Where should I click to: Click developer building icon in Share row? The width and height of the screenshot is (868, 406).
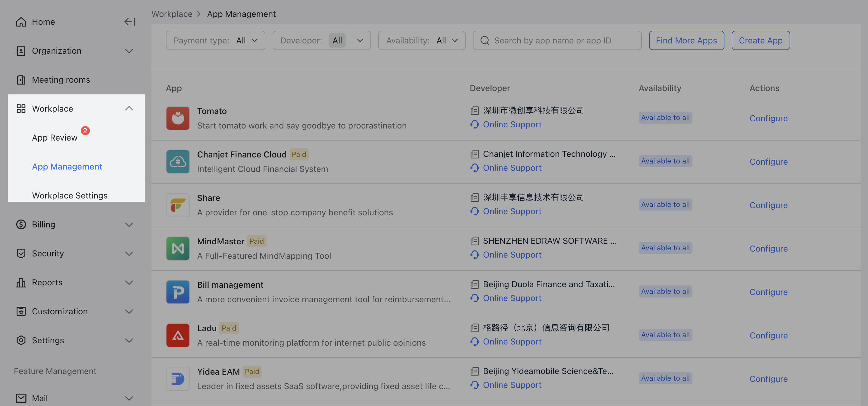point(475,198)
